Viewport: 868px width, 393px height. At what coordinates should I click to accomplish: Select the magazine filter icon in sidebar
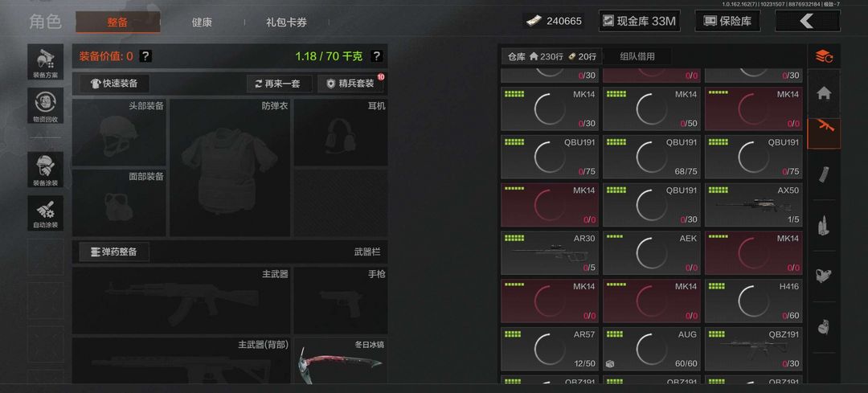coord(824,174)
